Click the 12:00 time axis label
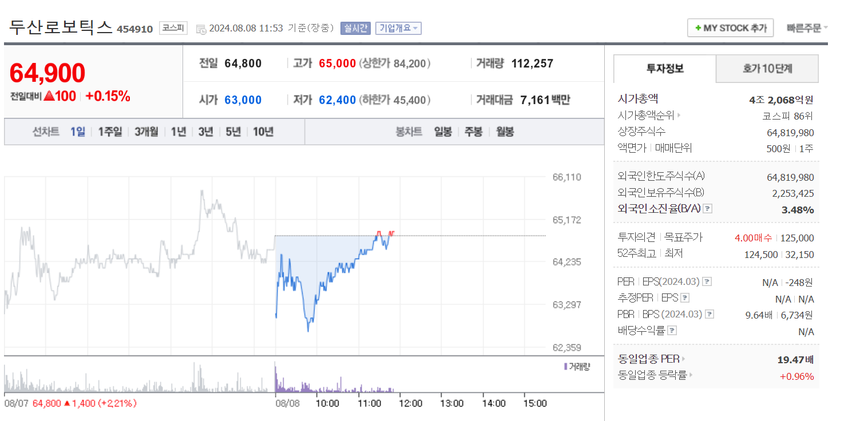This screenshot has width=868, height=421. tap(410, 403)
